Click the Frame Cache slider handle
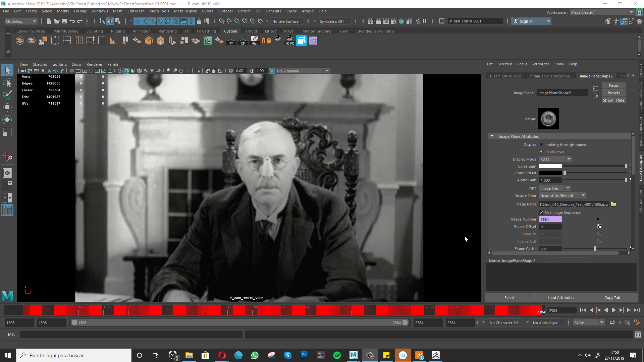 pos(595,249)
